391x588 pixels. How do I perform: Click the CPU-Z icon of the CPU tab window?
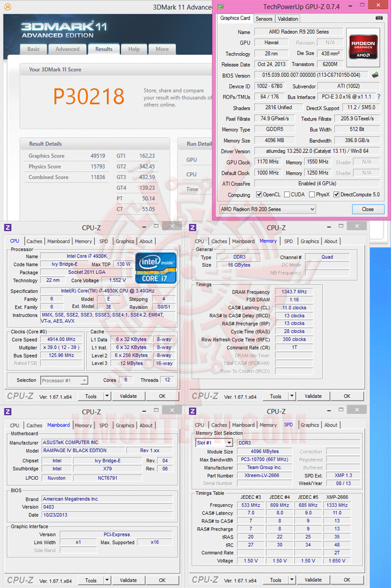point(8,227)
